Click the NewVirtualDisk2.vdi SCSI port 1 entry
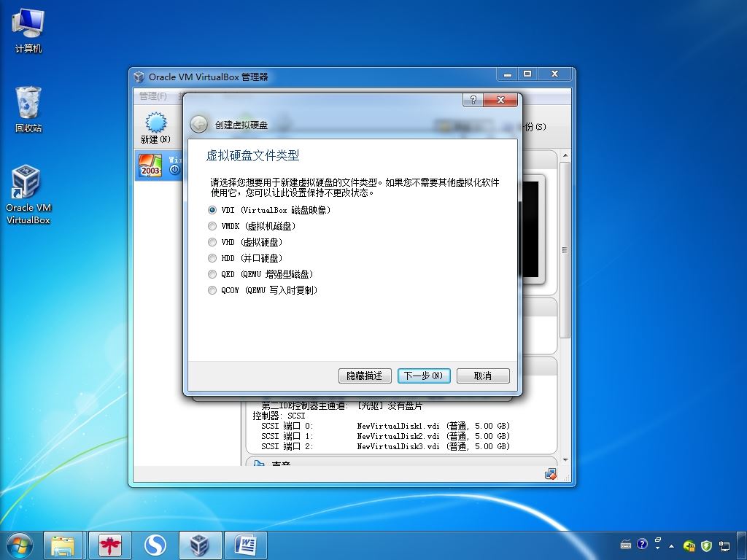Viewport: 747px width, 560px height. coord(385,436)
